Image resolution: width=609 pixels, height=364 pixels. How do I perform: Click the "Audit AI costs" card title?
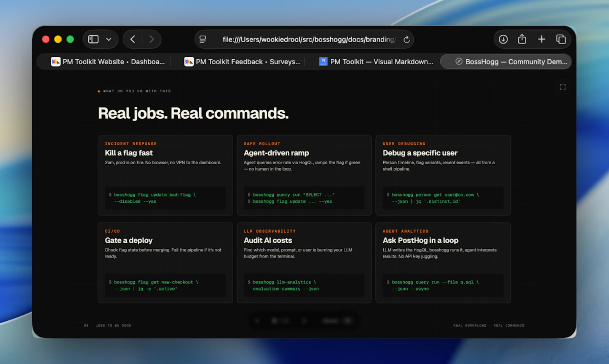(x=268, y=240)
